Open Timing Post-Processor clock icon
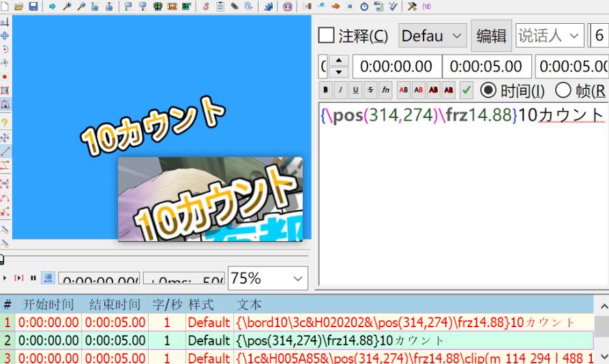Screen dimensions: 609x364 (364, 6)
